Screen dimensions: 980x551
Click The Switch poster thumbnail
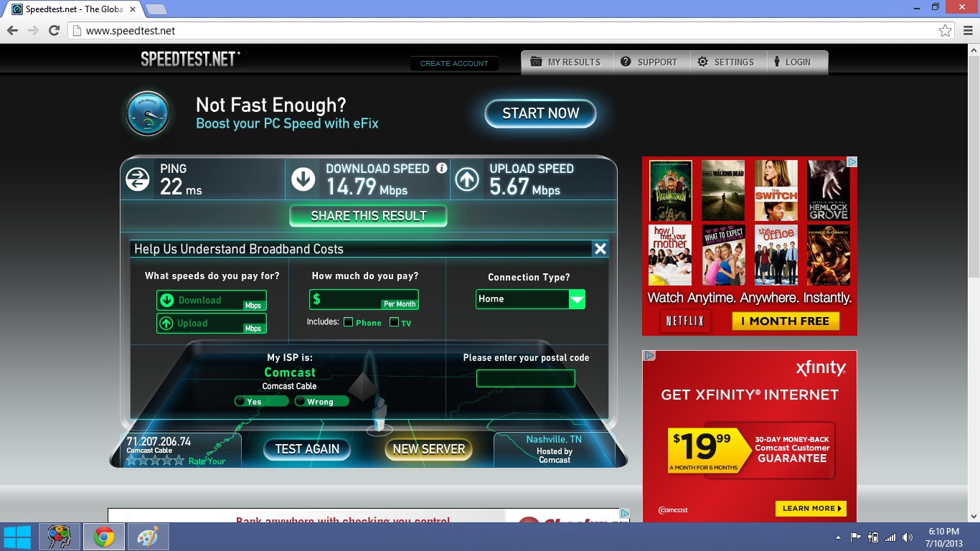point(776,190)
